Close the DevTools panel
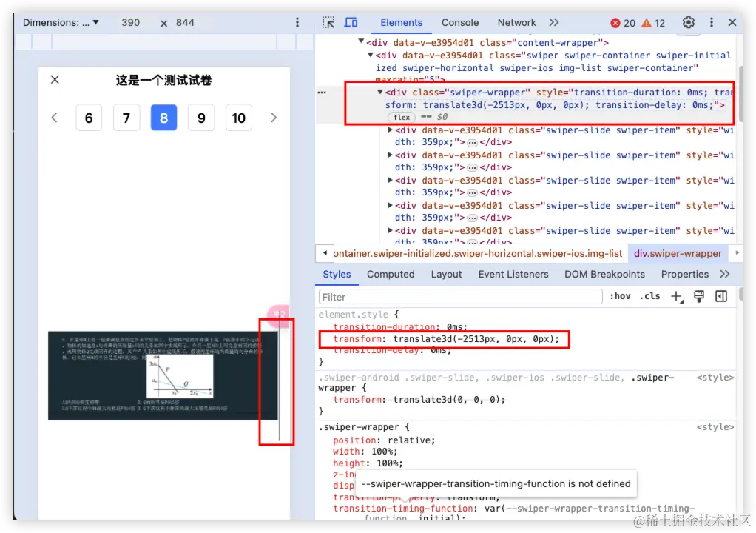756x533 pixels. coord(732,23)
